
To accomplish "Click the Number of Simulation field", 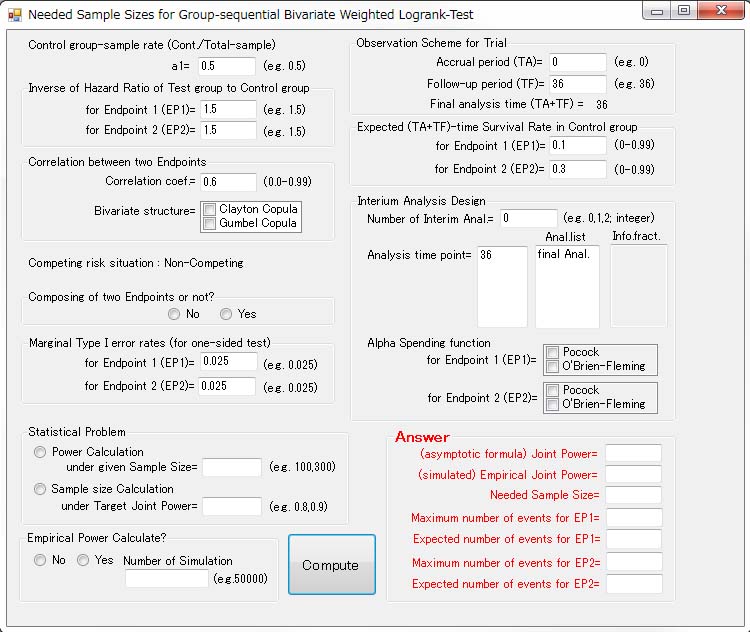I will point(167,578).
